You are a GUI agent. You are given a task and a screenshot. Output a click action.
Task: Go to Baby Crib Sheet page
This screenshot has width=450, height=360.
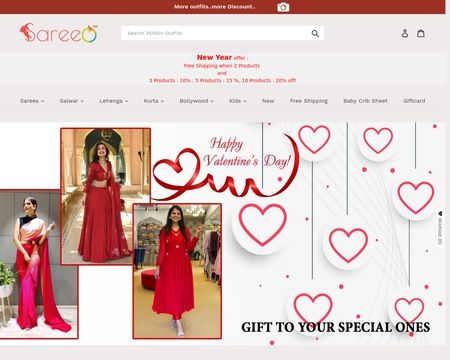coord(365,101)
